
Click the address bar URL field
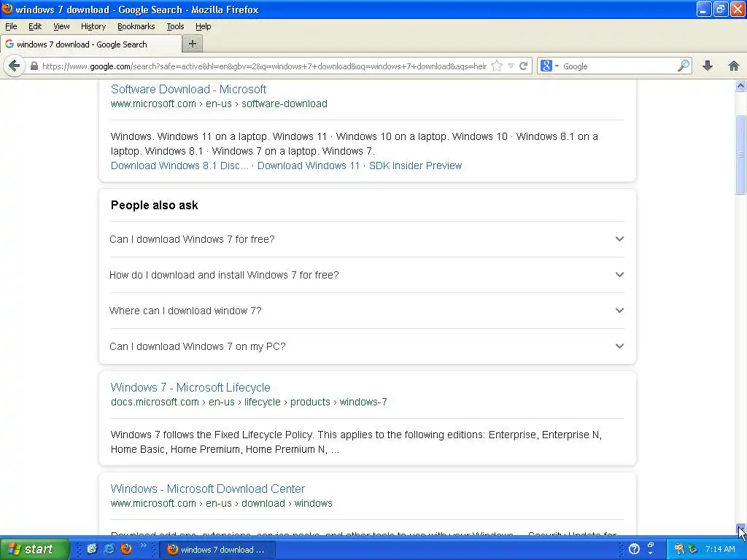click(x=264, y=66)
